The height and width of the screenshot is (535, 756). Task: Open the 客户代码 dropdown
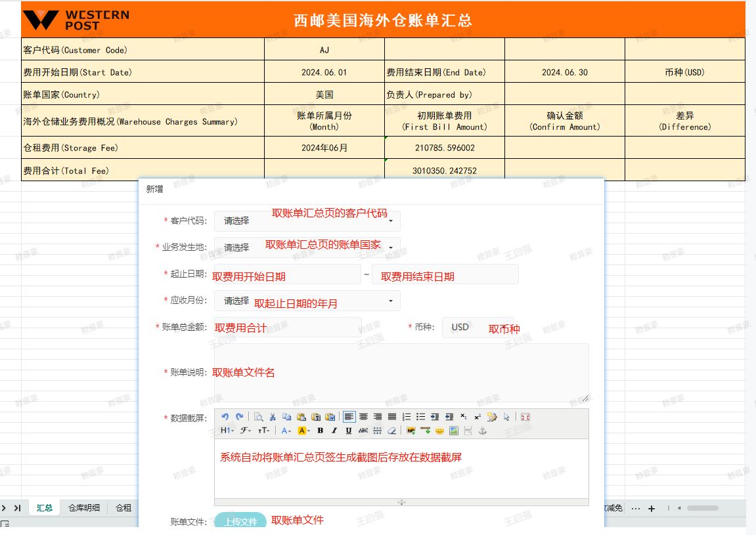[307, 221]
